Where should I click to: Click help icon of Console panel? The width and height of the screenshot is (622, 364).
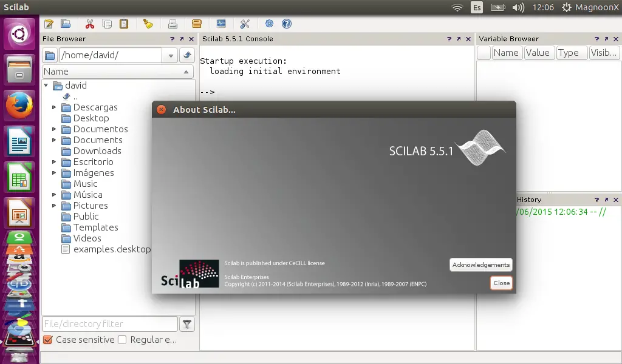coord(449,39)
